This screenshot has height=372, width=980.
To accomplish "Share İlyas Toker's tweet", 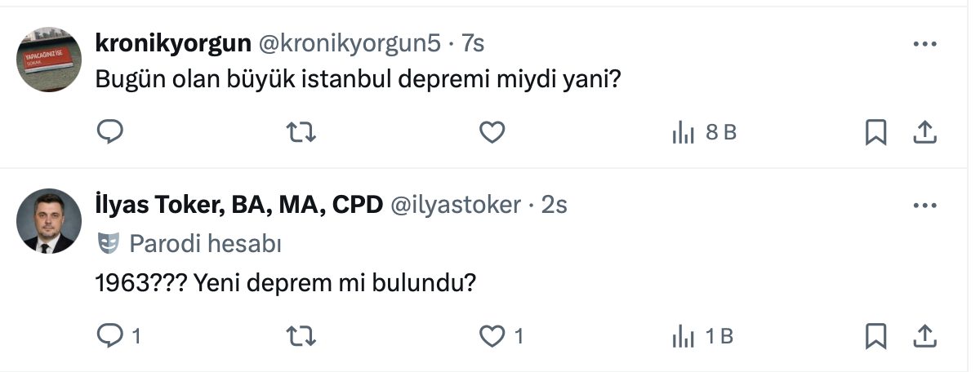I will [x=924, y=334].
